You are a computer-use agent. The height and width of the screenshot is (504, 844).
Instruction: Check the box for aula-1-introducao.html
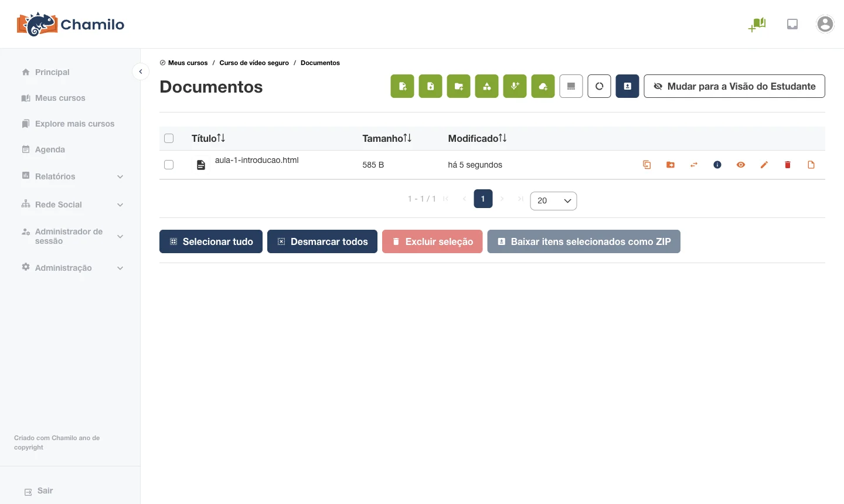(169, 165)
